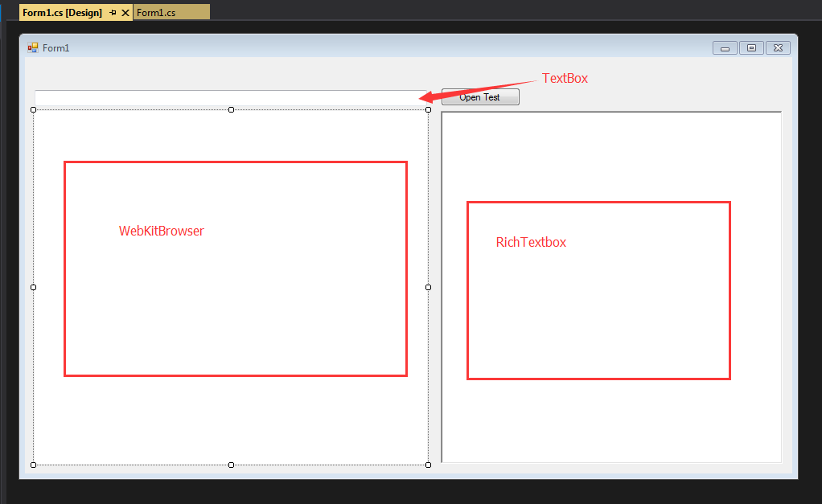Close the Form1 designer window
The height and width of the screenshot is (504, 822).
(778, 48)
